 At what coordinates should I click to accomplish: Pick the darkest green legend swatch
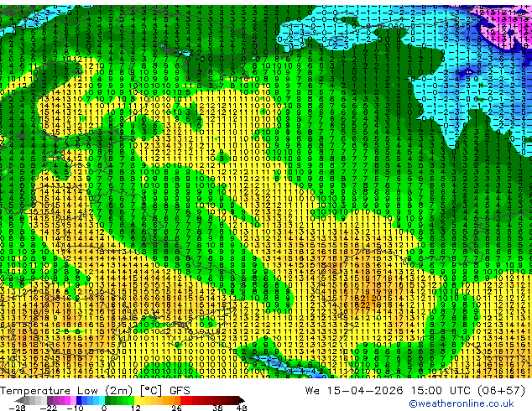coord(108,400)
